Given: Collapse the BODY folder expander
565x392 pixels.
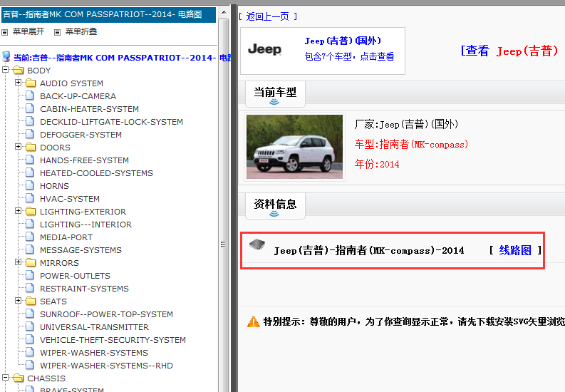Looking at the screenshot, I should tap(6, 70).
